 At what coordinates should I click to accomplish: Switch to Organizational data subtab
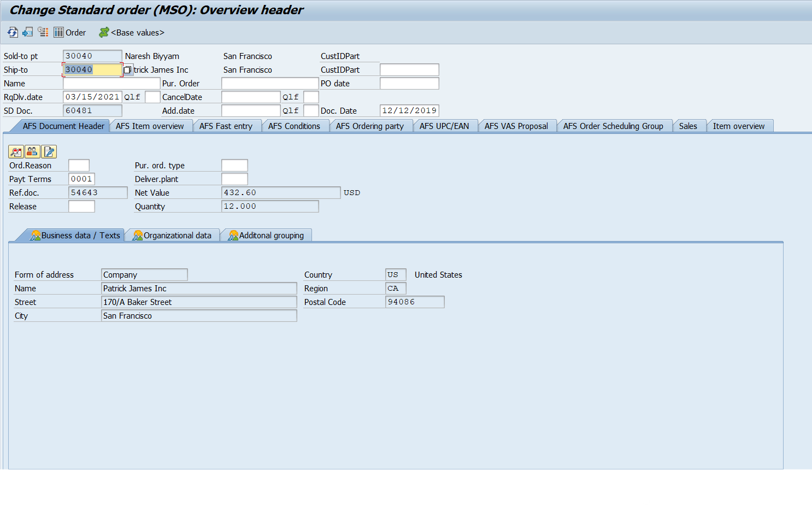(172, 236)
